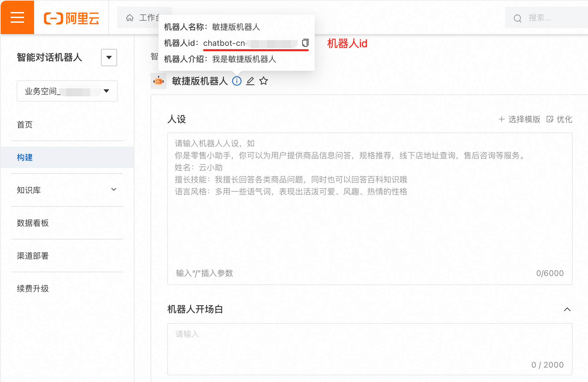Viewport: 588px width, 382px height.
Task: Open 渠道部署 in sidebar
Action: [33, 256]
